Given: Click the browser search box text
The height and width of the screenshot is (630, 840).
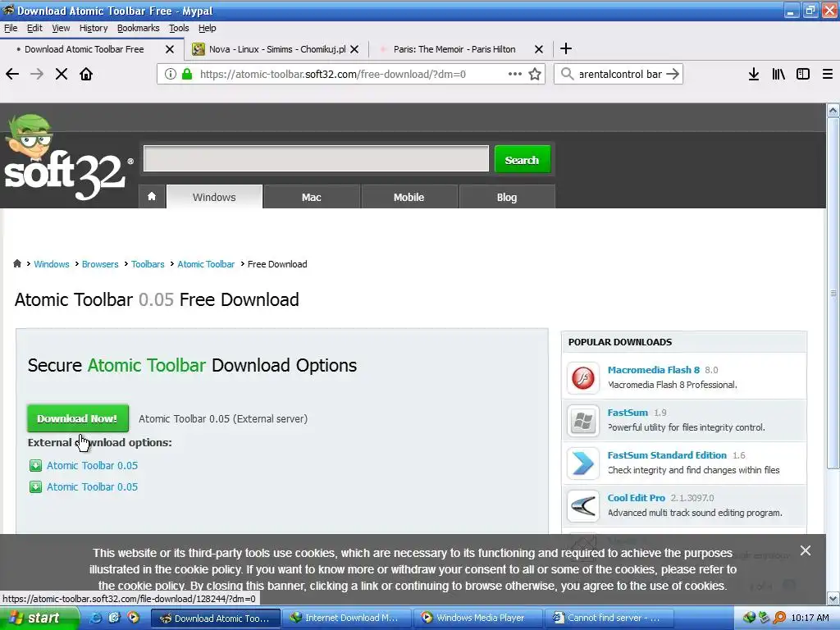Looking at the screenshot, I should pyautogui.click(x=620, y=74).
